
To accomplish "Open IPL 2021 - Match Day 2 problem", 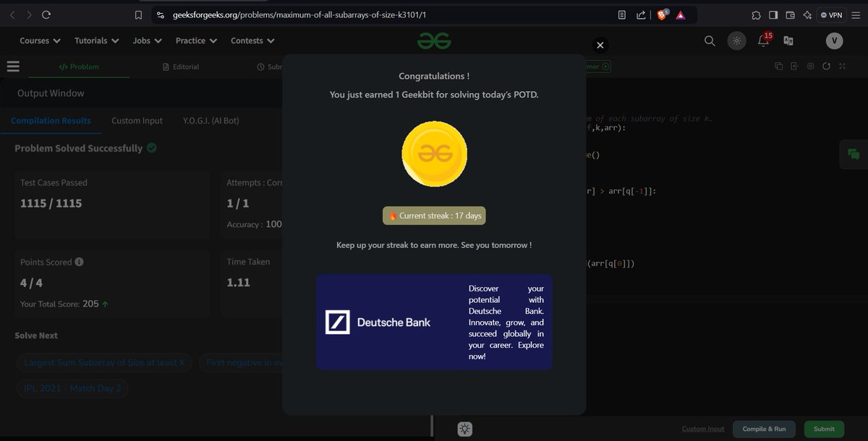I will point(72,388).
